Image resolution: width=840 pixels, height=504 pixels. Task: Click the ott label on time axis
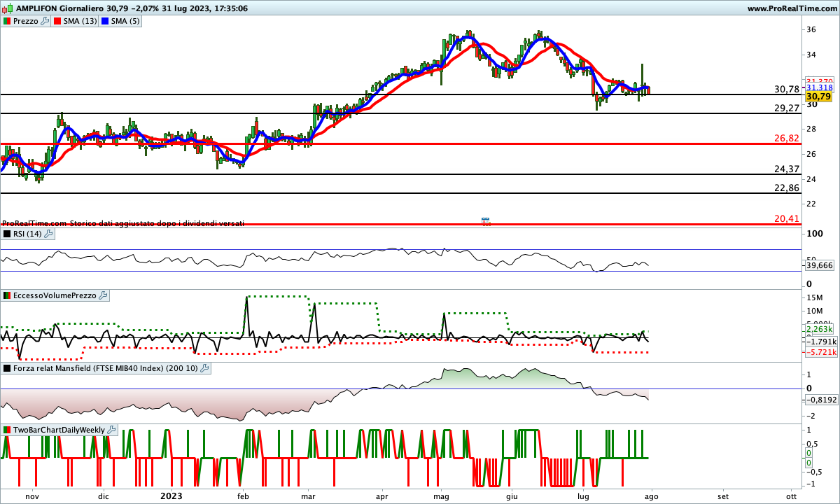pos(792,496)
